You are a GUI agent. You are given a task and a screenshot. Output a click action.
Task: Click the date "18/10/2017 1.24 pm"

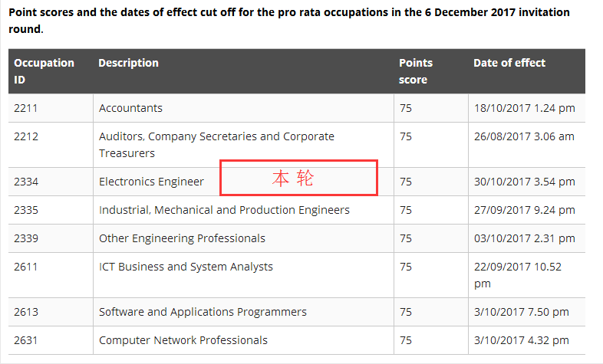pyautogui.click(x=524, y=108)
